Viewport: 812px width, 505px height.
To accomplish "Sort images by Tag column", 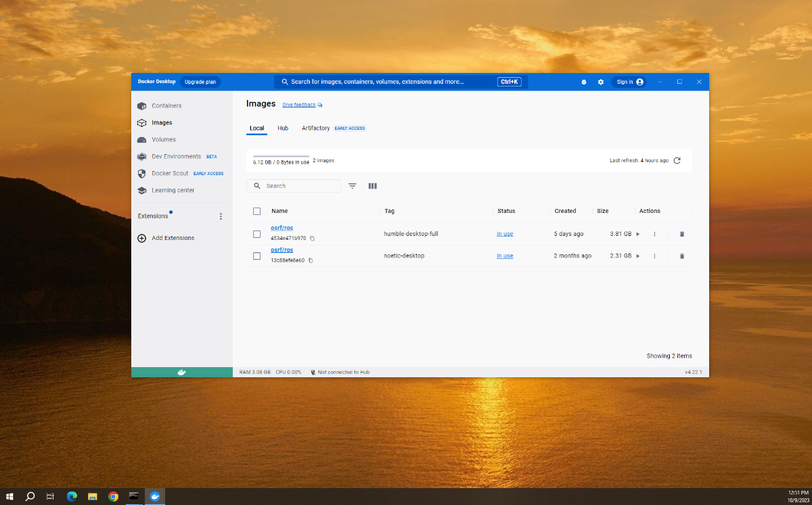I will 390,212.
